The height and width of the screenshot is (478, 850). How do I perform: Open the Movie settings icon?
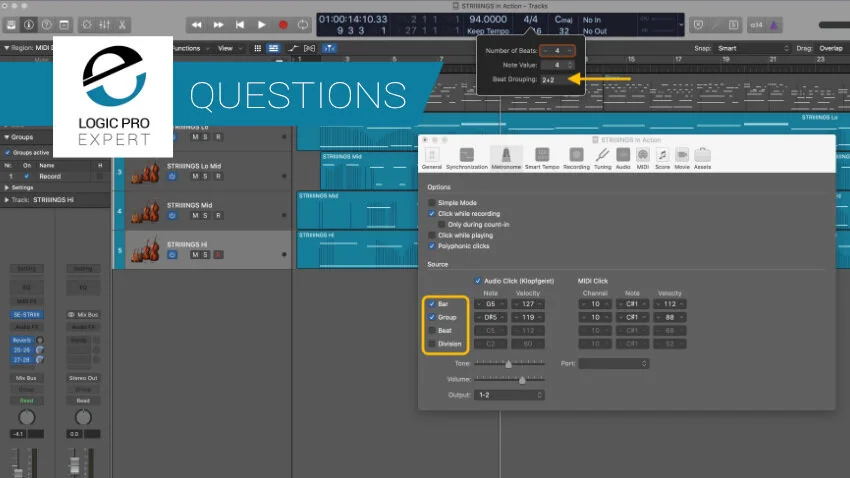coord(682,158)
